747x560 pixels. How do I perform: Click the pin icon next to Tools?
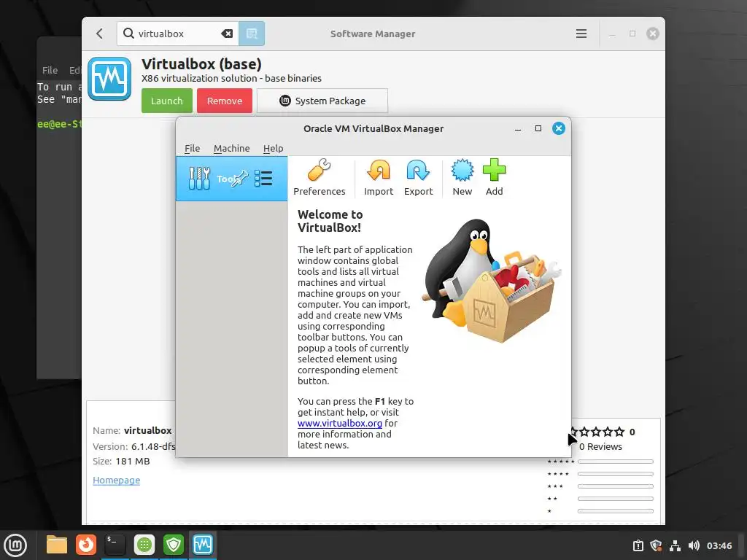pos(241,179)
